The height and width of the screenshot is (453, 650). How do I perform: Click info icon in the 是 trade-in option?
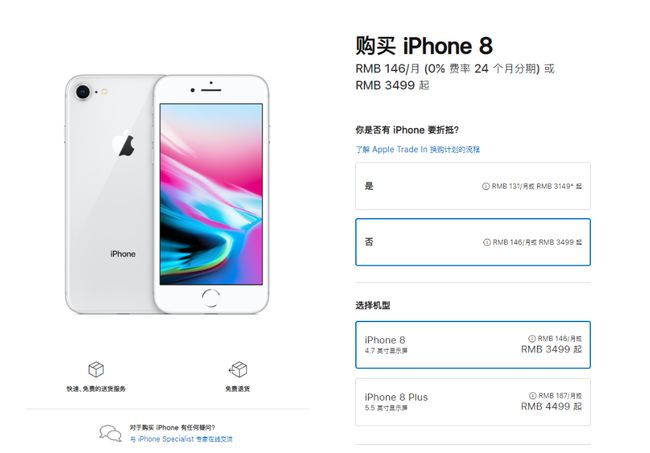tap(486, 187)
